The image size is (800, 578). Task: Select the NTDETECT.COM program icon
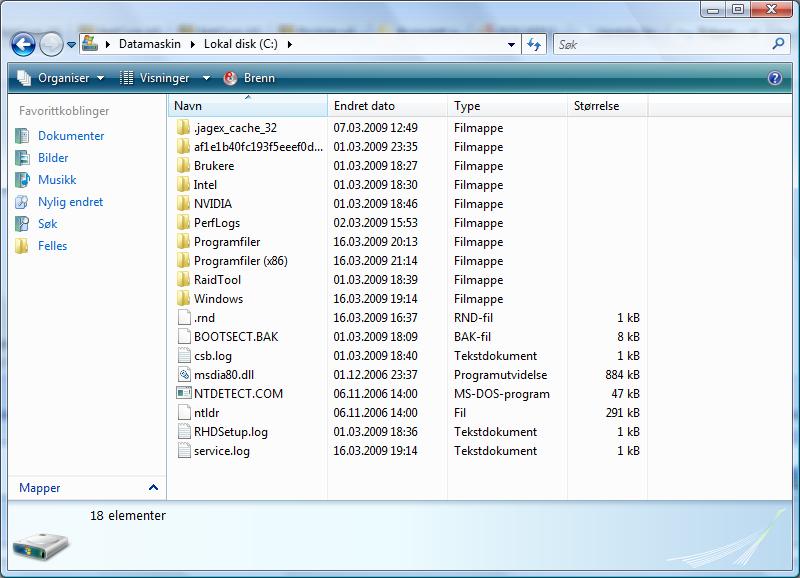pos(184,393)
